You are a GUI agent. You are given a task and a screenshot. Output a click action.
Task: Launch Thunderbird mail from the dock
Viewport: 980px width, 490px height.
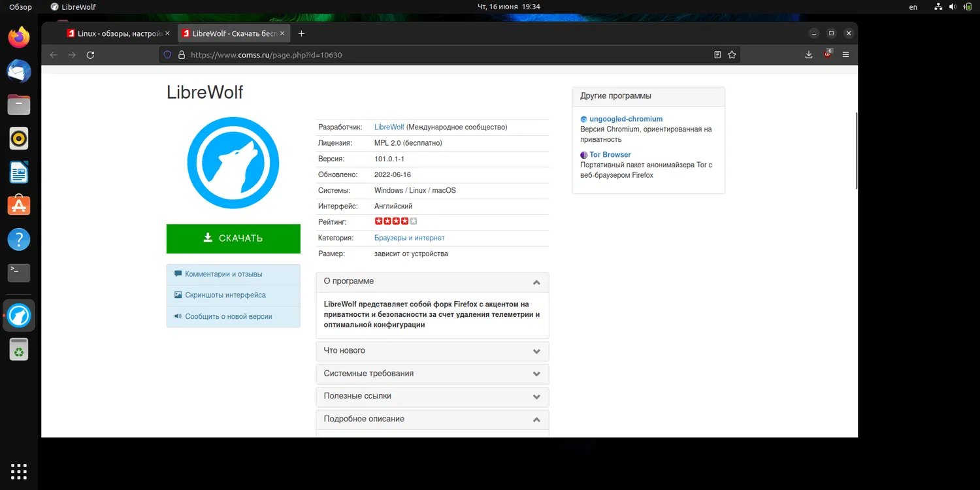coord(19,71)
